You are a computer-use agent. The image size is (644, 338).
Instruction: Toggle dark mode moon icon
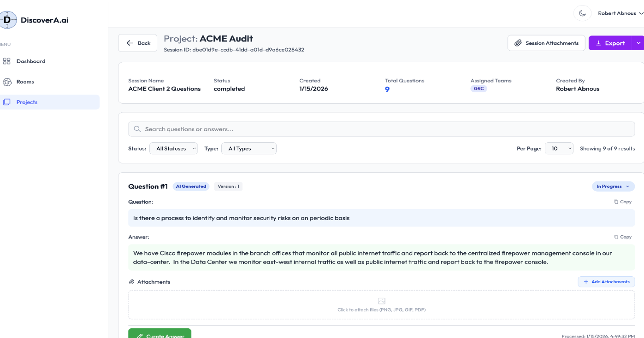tap(582, 13)
